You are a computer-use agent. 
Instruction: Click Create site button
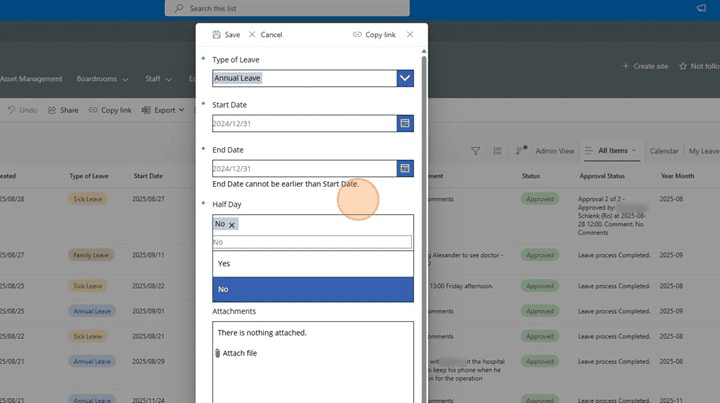[645, 66]
